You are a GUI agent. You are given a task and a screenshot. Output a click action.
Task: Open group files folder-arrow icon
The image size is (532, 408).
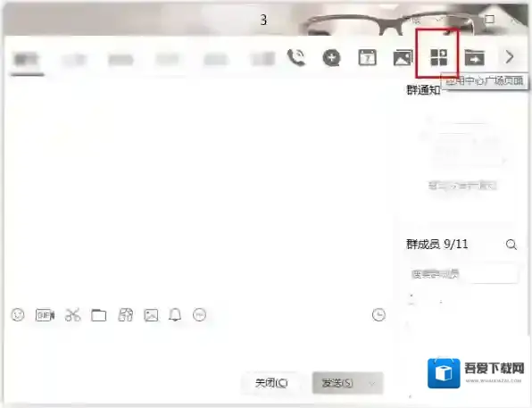tap(474, 57)
